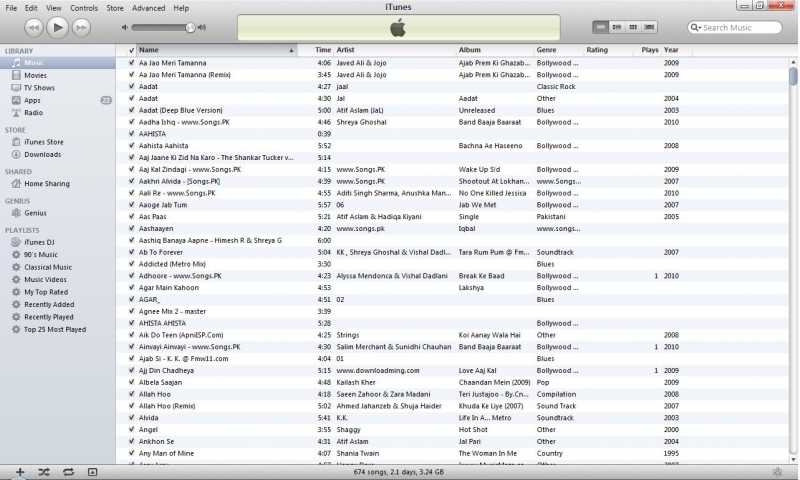
Task: Open the Edit menu
Action: (31, 8)
